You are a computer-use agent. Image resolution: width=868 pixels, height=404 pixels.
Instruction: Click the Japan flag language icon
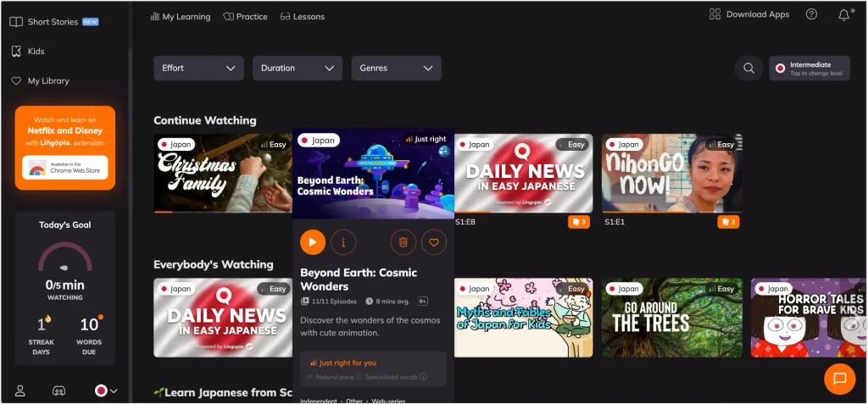(x=101, y=390)
